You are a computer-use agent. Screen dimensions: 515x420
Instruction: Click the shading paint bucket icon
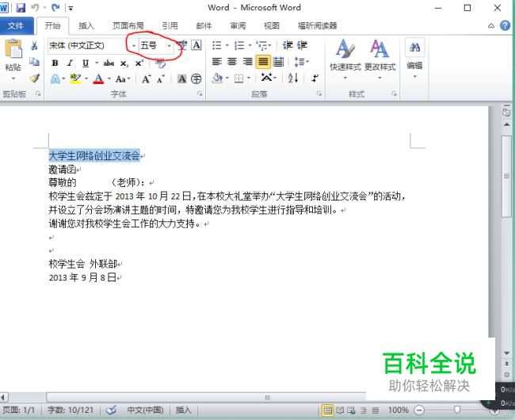point(217,78)
